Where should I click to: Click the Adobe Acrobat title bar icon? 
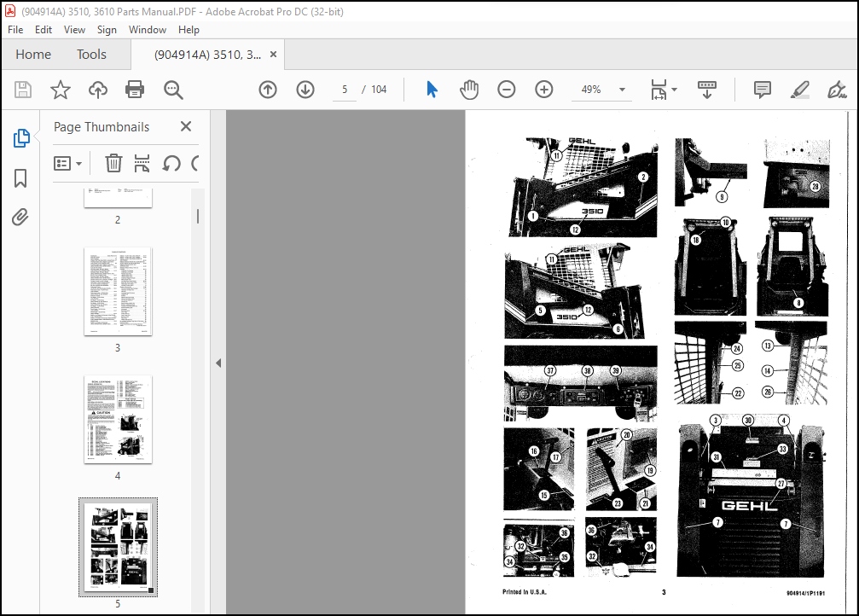click(x=10, y=11)
